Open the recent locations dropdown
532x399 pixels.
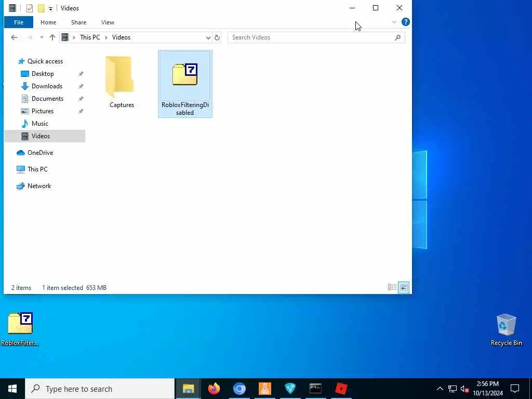click(x=42, y=37)
